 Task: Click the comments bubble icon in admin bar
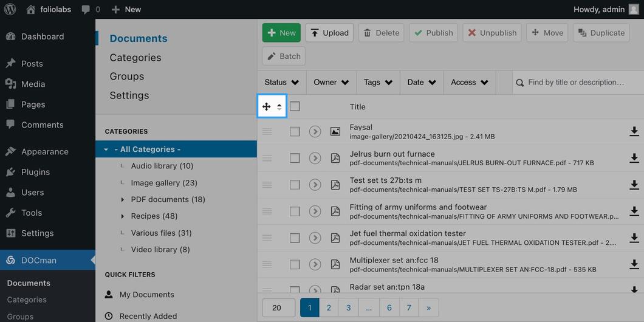pyautogui.click(x=86, y=10)
